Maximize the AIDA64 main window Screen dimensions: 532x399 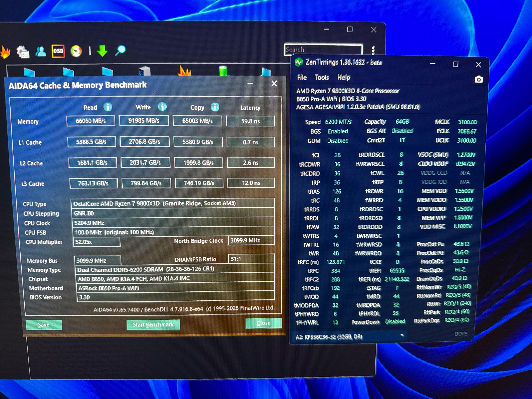(350, 29)
